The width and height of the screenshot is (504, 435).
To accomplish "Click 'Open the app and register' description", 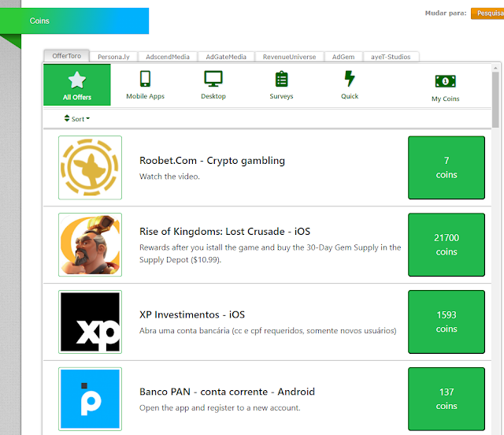I will 220,407.
